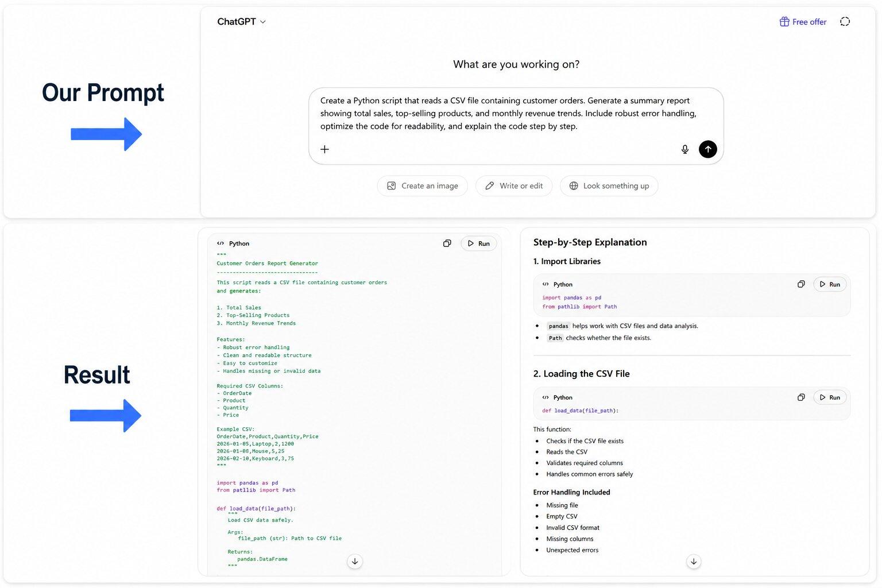Open the ChatGPT model dropdown

pos(241,22)
